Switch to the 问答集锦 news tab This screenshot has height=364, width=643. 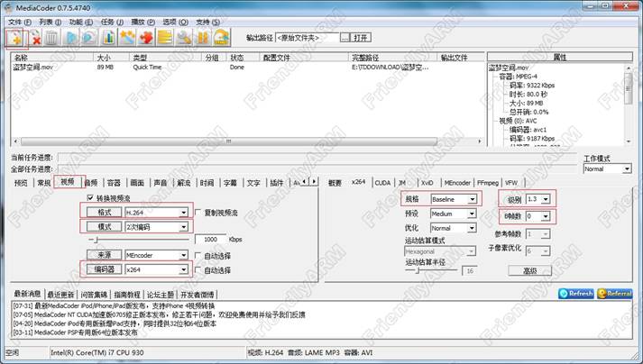click(94, 295)
